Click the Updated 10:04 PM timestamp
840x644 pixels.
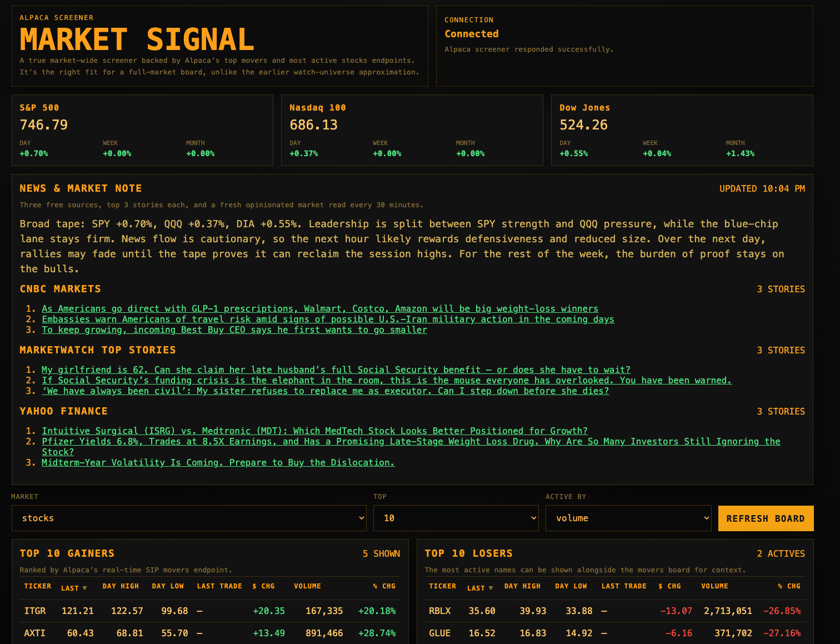(762, 189)
